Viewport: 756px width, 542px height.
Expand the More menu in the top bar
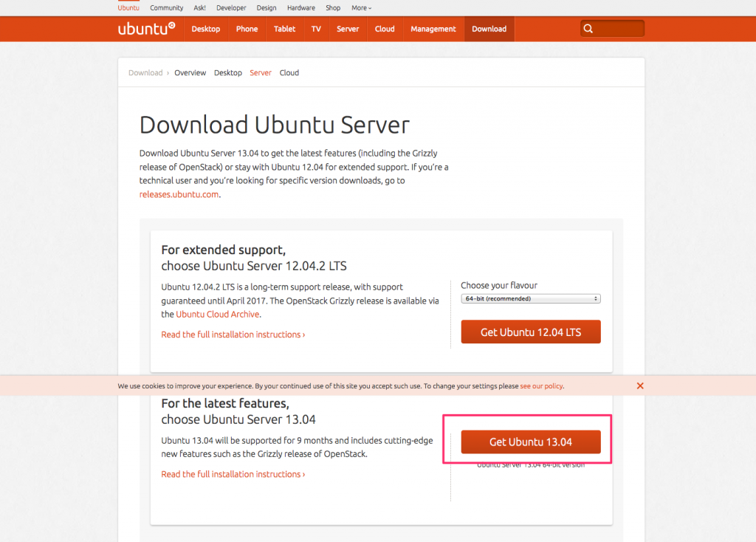pyautogui.click(x=362, y=7)
